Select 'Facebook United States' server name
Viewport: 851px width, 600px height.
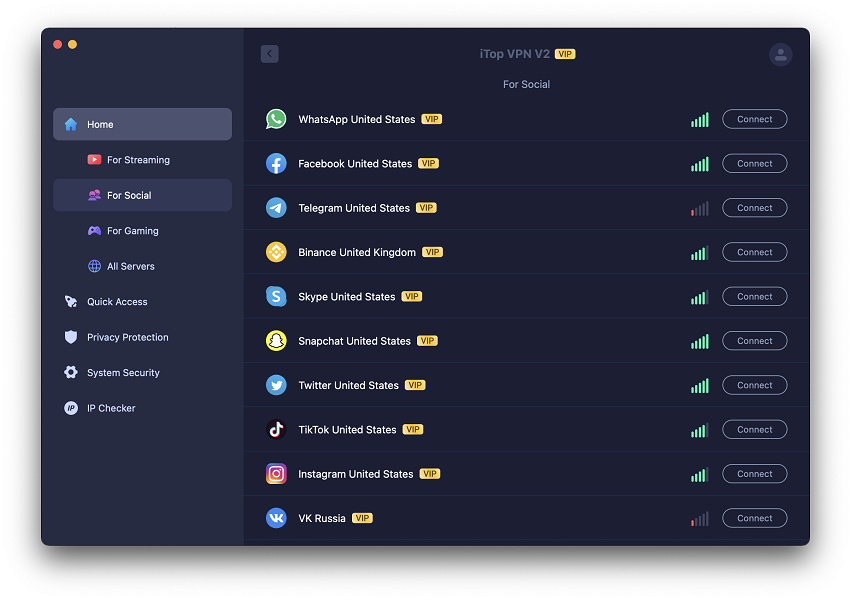click(x=355, y=164)
